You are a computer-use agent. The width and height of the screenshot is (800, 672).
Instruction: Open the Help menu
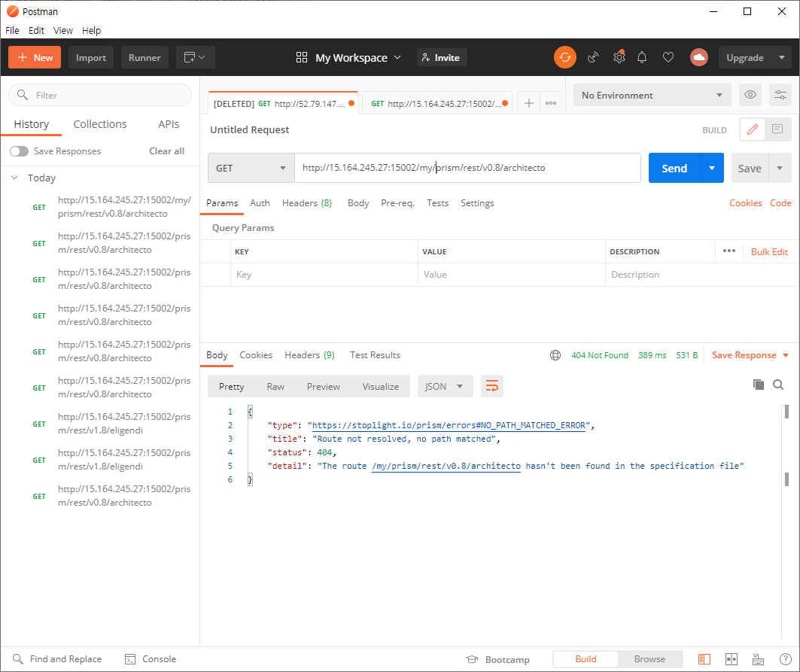pos(91,30)
